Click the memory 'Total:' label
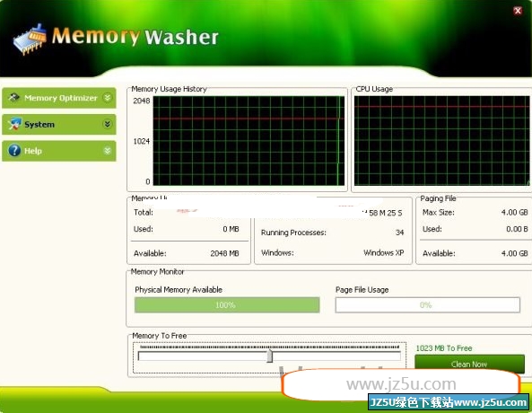This screenshot has height=413, width=532. point(144,212)
